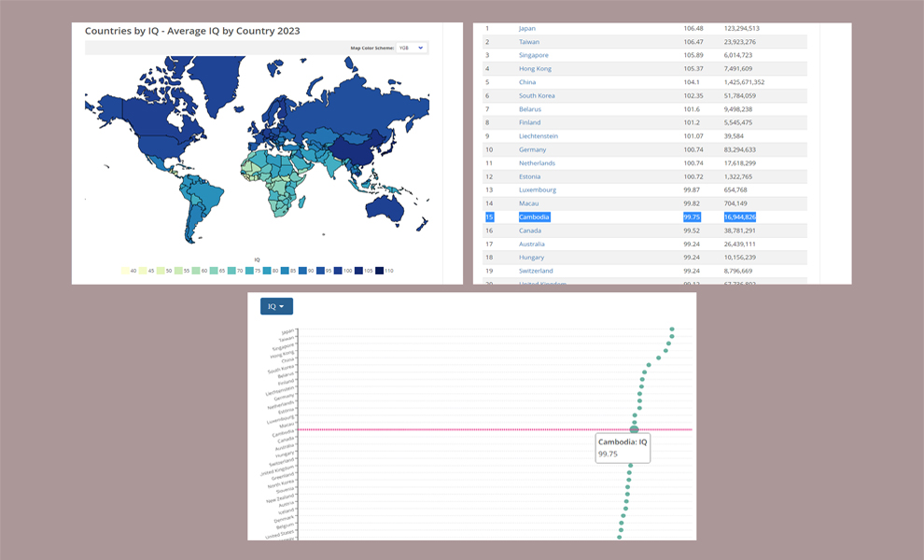Click Japan's data point in the dot chart

[x=672, y=329]
